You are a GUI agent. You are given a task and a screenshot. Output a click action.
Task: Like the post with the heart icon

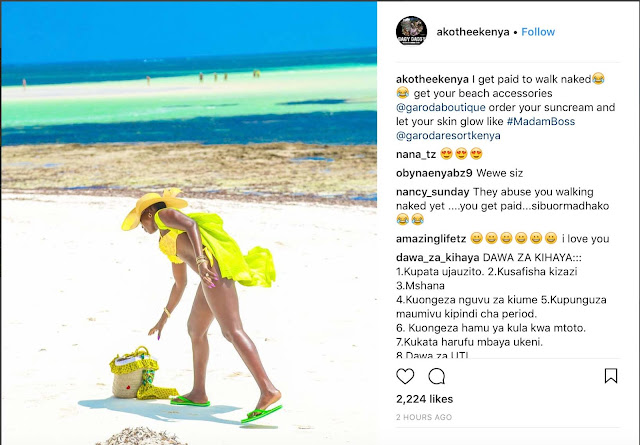point(405,376)
